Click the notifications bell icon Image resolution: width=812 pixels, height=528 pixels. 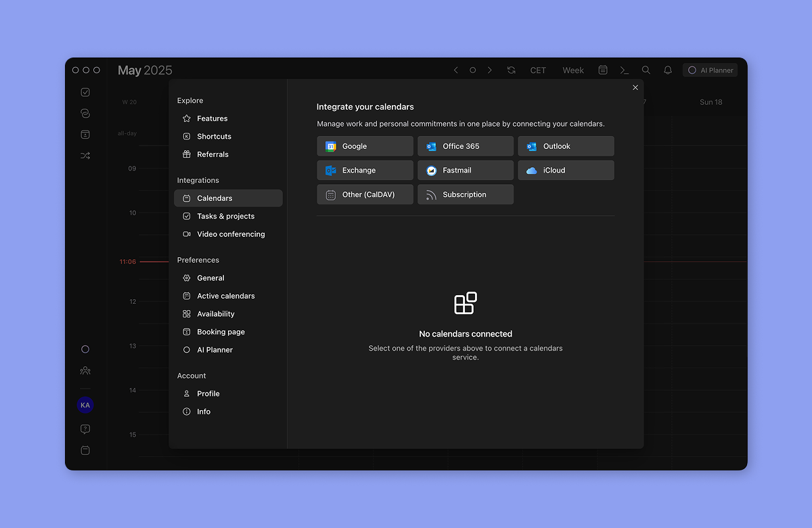click(x=668, y=70)
